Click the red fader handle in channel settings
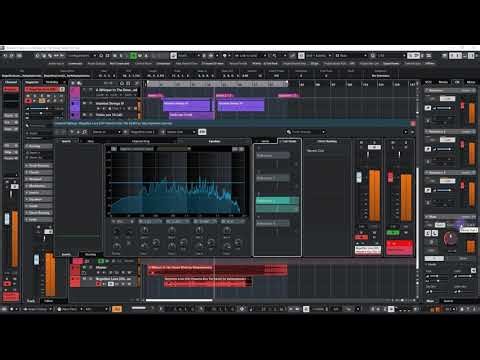This screenshot has width=480, height=360. coord(390,177)
